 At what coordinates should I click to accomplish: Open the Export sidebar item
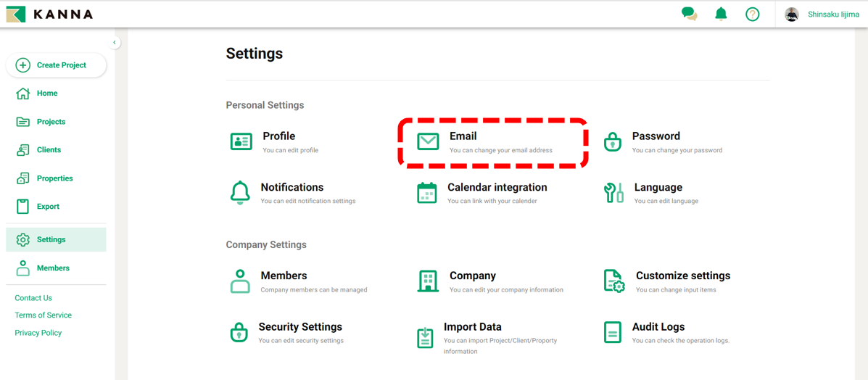(48, 207)
